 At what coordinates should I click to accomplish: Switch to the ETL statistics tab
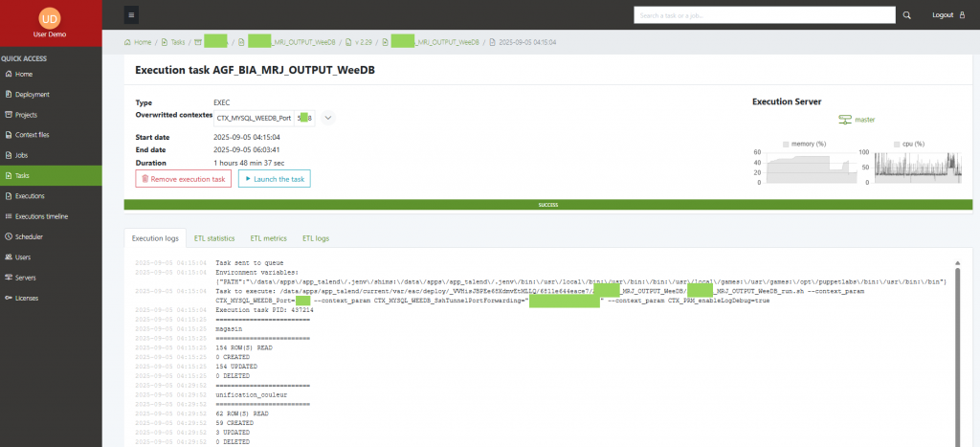pos(214,238)
